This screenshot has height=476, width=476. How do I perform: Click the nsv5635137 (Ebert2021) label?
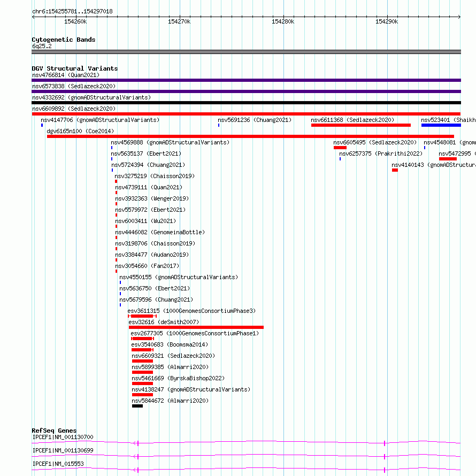pos(146,153)
